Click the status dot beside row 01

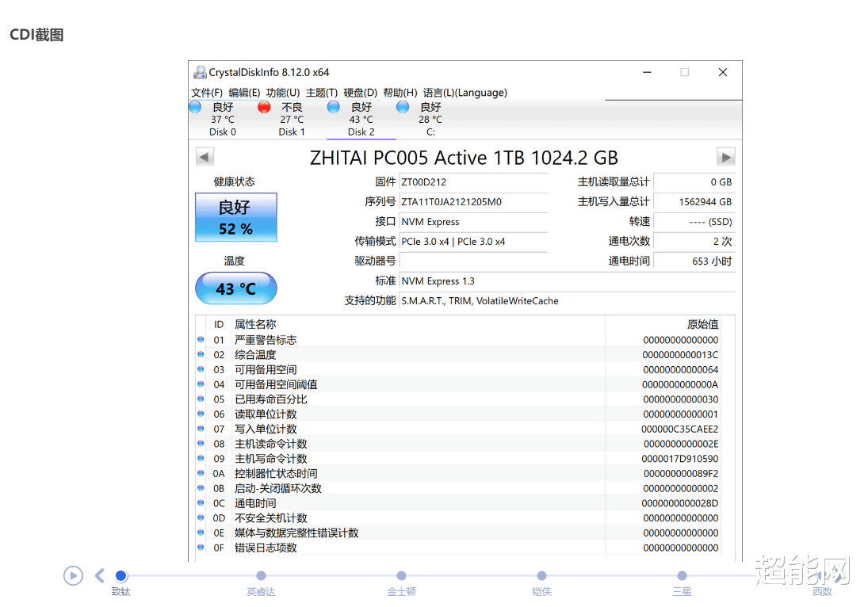(201, 340)
